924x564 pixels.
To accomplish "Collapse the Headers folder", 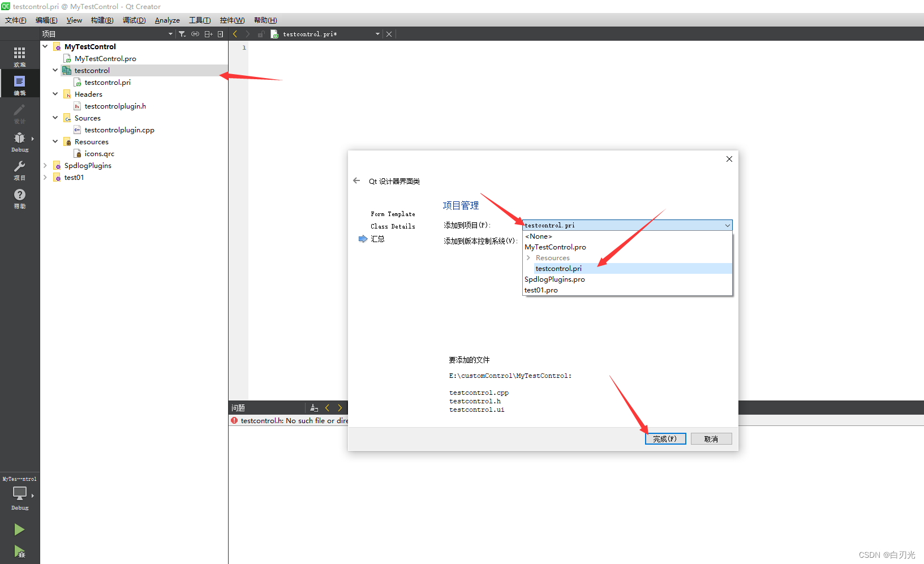I will (x=55, y=94).
